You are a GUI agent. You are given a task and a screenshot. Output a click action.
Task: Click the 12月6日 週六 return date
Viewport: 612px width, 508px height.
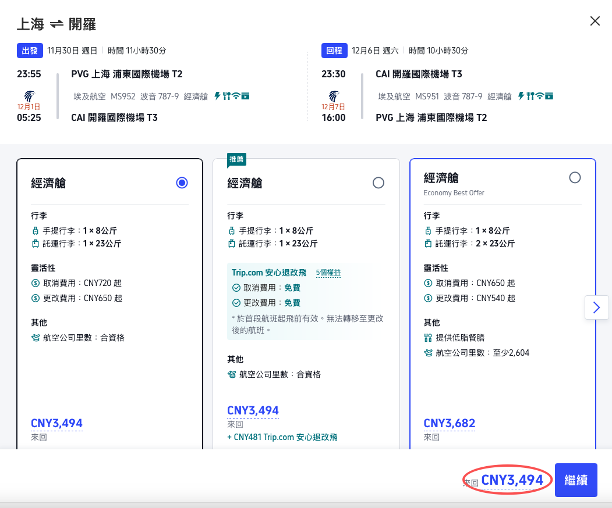(375, 51)
